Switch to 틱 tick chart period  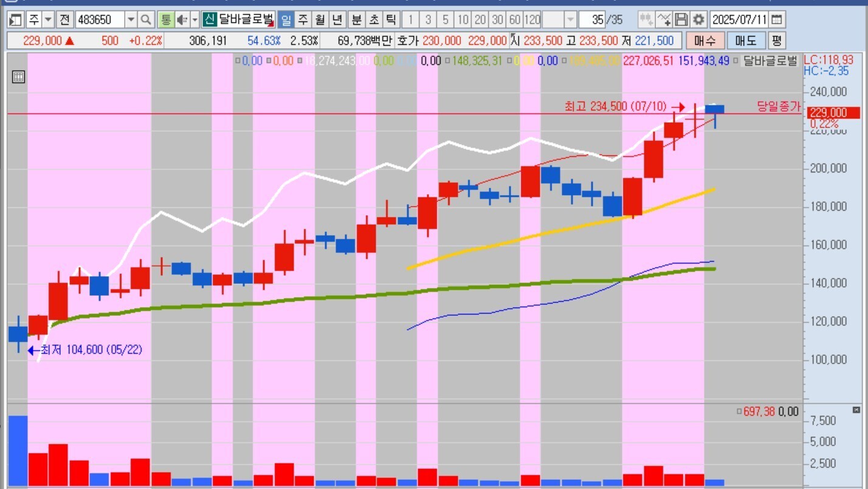click(x=392, y=19)
